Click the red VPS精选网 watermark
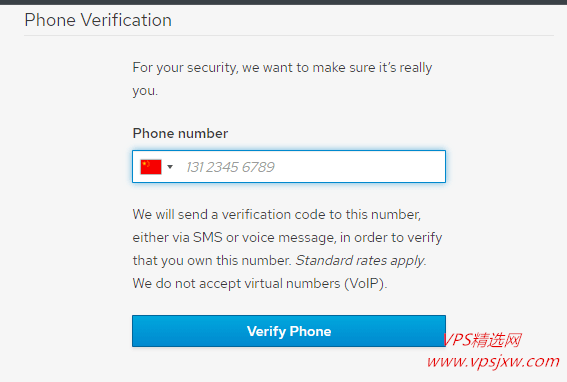 point(482,340)
